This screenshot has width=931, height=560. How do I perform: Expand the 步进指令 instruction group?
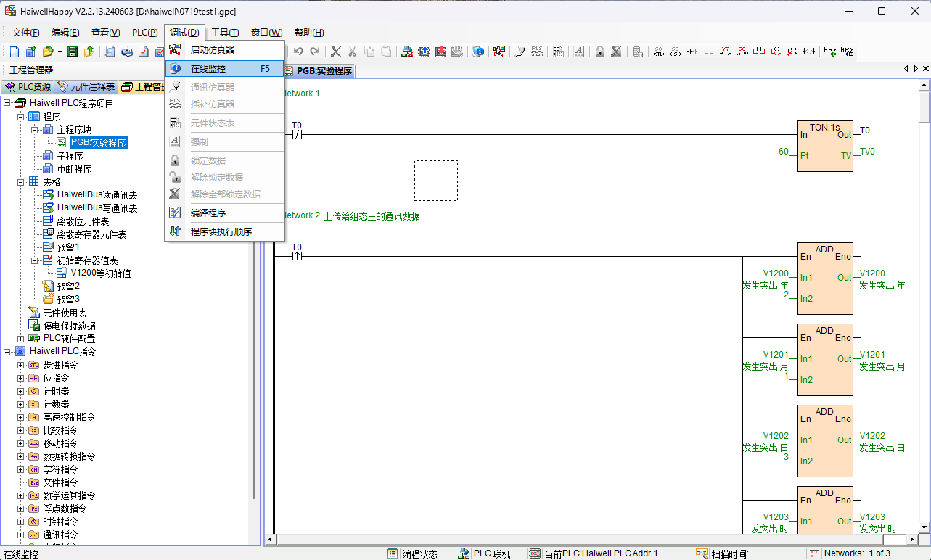tap(21, 365)
